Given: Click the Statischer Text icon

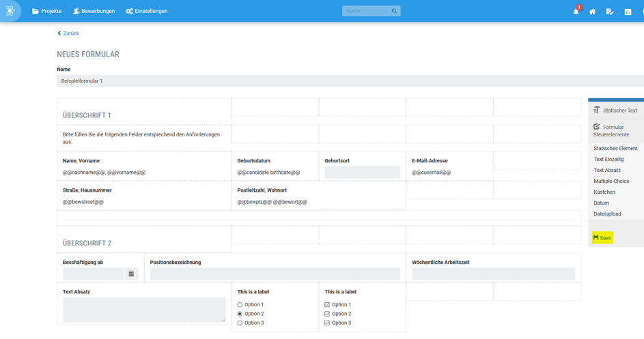Looking at the screenshot, I should [x=596, y=110].
